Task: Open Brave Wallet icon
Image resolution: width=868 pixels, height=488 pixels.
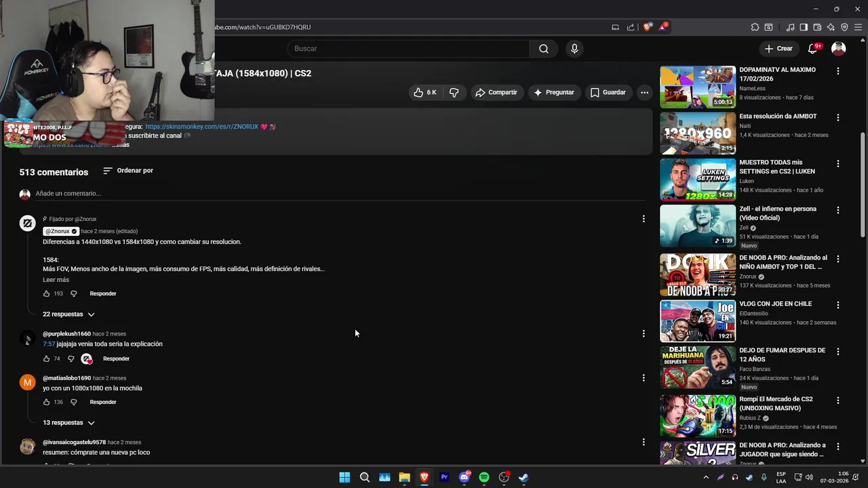Action: (x=817, y=27)
